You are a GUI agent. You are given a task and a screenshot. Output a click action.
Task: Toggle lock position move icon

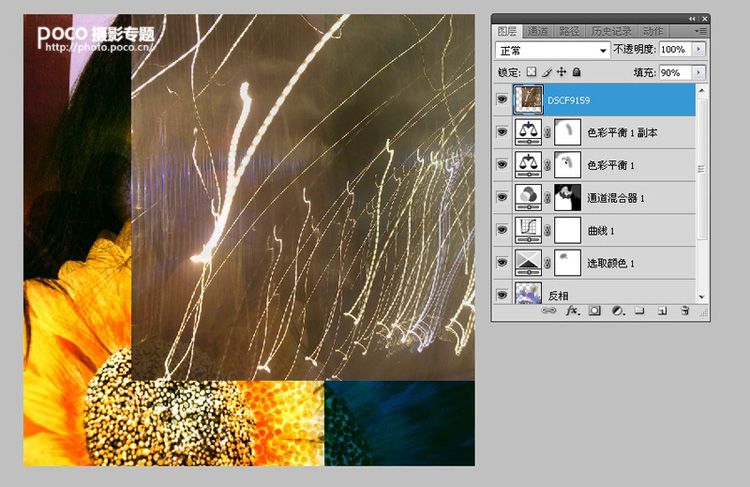tap(562, 72)
